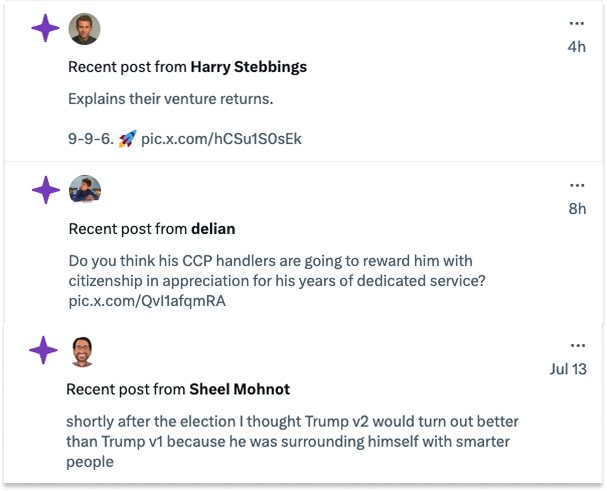Open the pic.x.com/hCSu1S0sEk link
607x491 pixels.
coord(221,139)
